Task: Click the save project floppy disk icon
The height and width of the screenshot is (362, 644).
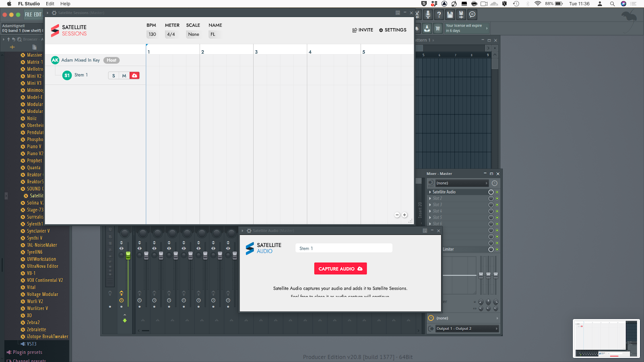Action: 450,14
